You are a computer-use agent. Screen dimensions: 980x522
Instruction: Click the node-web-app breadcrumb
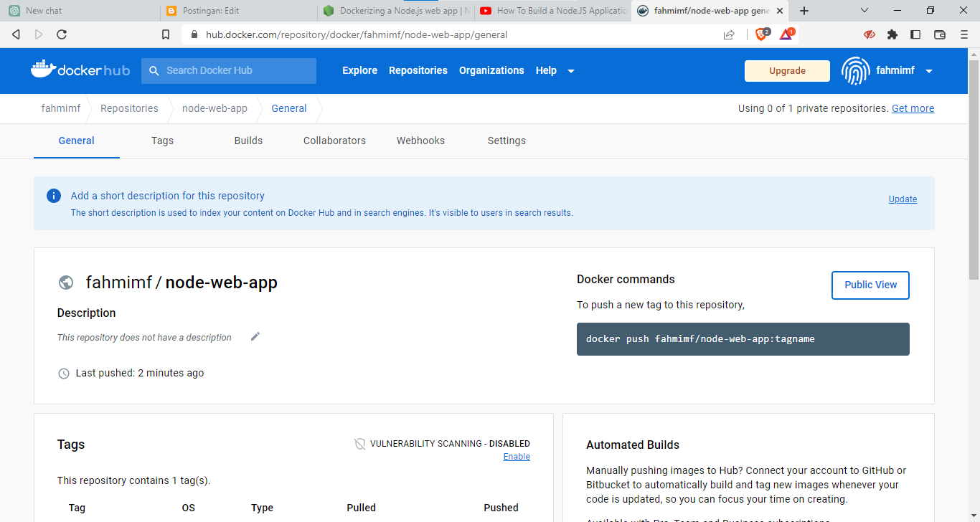(x=215, y=108)
